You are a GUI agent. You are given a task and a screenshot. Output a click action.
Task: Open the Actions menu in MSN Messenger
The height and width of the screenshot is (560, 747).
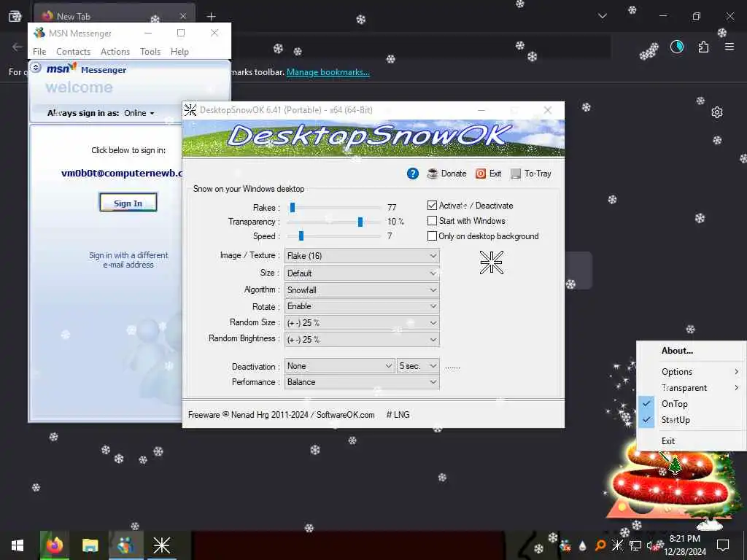pos(115,52)
